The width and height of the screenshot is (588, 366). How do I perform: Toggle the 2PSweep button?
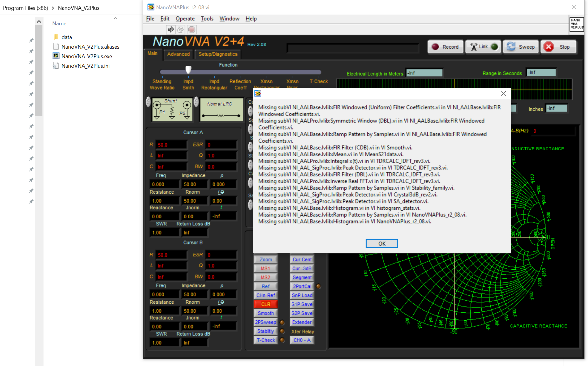265,322
